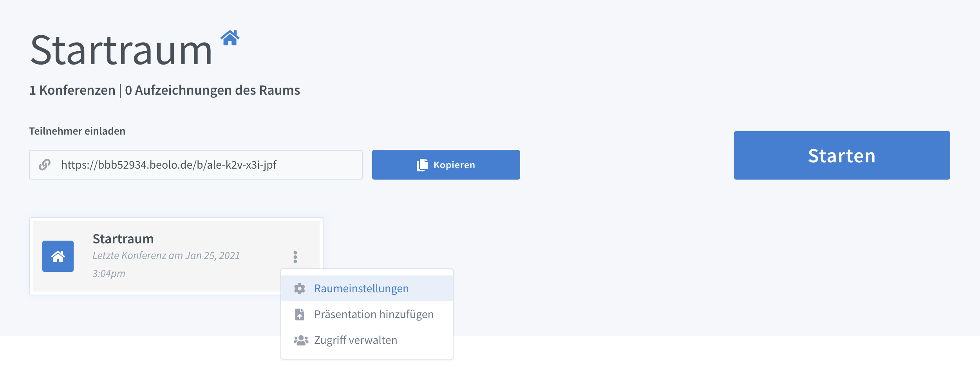Start the conference with Starten button
Screen dimensions: 980x367
pyautogui.click(x=842, y=155)
